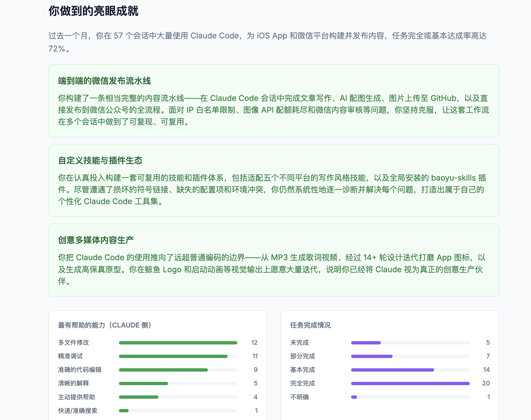Click the 自定义技能与插件生态 card title

click(100, 161)
